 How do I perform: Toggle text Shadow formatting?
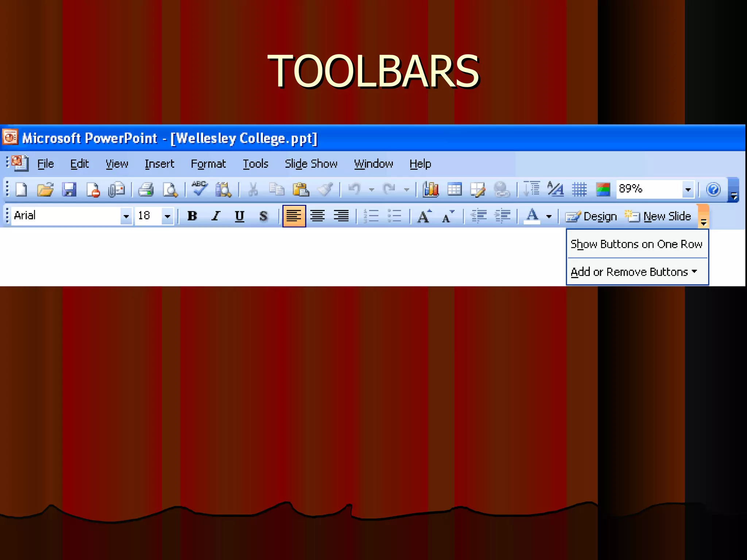(x=263, y=216)
